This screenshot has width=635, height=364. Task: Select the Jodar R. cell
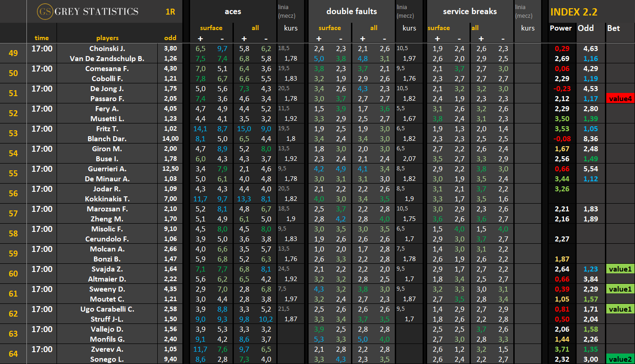click(107, 189)
